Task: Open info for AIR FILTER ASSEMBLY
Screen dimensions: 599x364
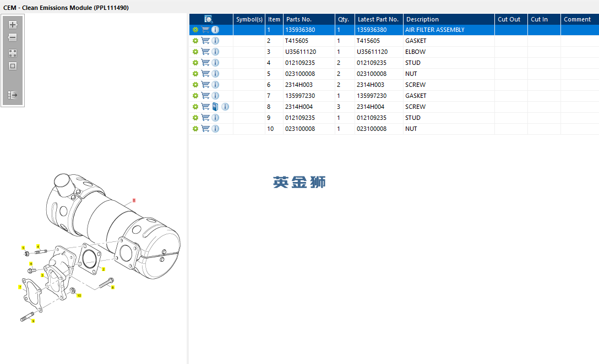Action: point(215,30)
